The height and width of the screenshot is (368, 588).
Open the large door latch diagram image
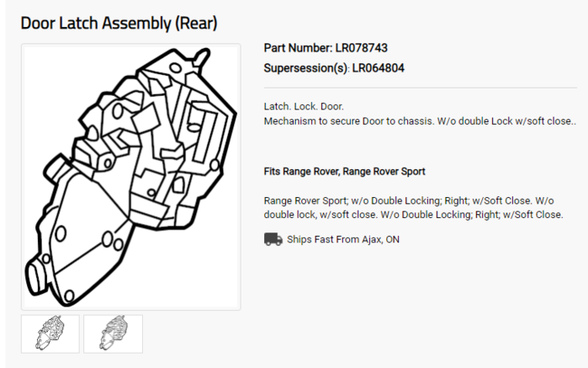pos(131,177)
